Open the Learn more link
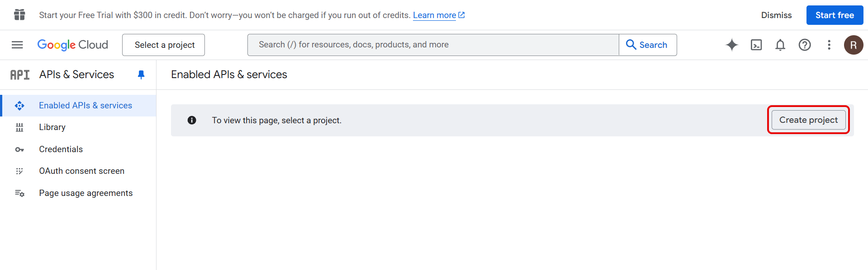Screen dimensions: 868x270 click(434, 15)
